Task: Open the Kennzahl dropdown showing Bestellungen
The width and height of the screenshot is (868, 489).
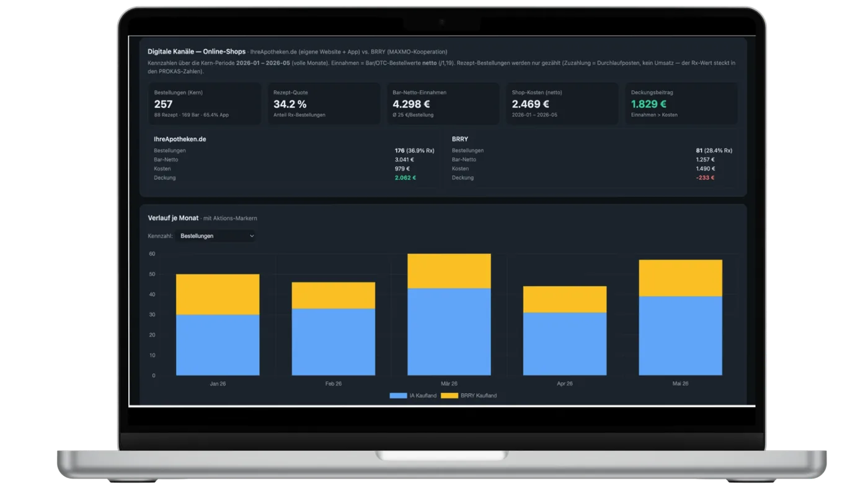Action: tap(217, 236)
